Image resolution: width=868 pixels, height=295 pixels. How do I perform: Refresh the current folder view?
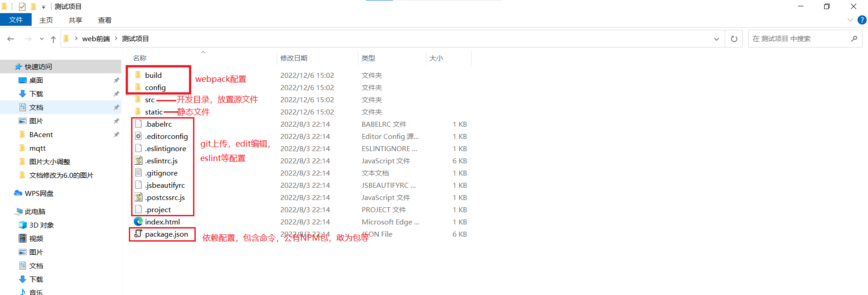pos(734,39)
